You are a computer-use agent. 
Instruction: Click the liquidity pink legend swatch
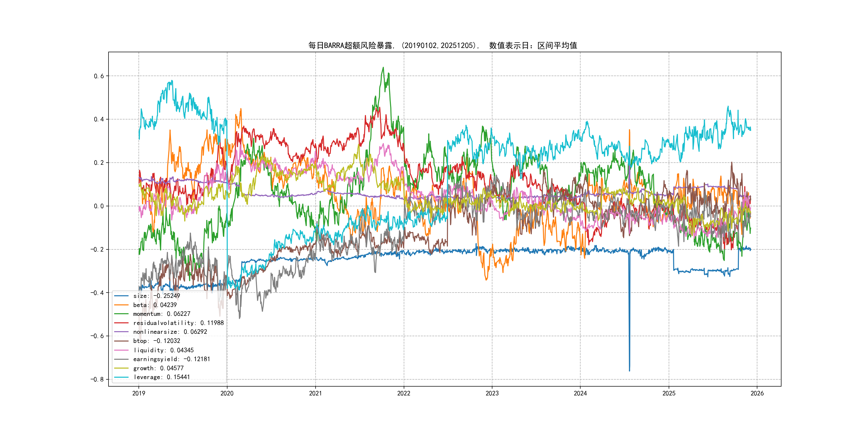click(x=121, y=350)
